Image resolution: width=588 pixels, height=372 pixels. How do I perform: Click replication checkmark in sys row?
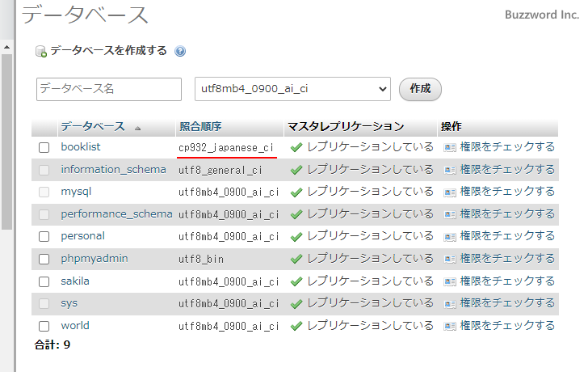pos(296,304)
